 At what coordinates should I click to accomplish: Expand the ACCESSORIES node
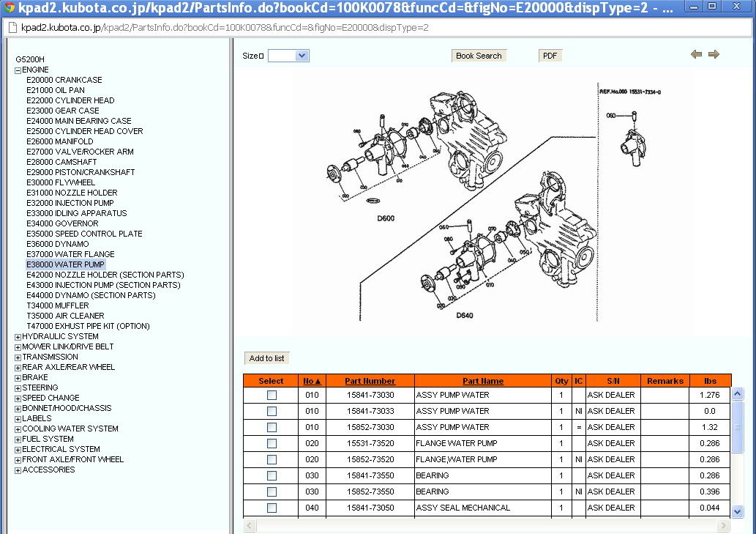coord(18,470)
